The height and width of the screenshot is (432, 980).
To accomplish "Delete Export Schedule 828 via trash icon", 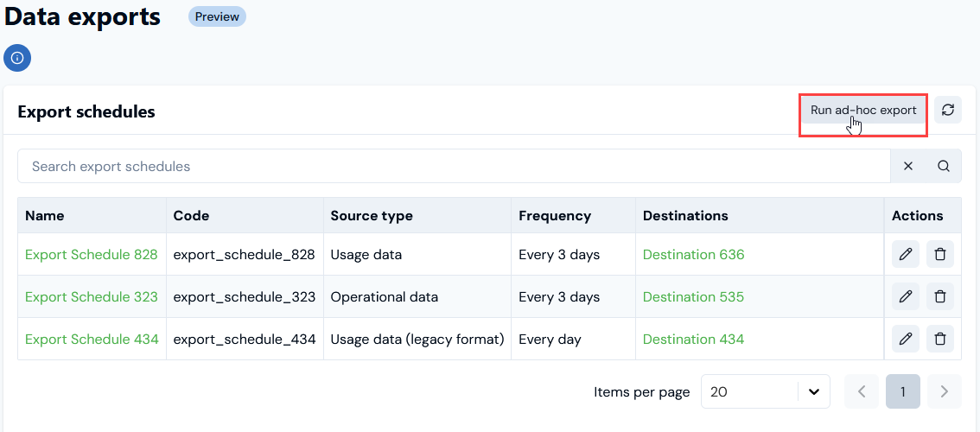I will 940,255.
